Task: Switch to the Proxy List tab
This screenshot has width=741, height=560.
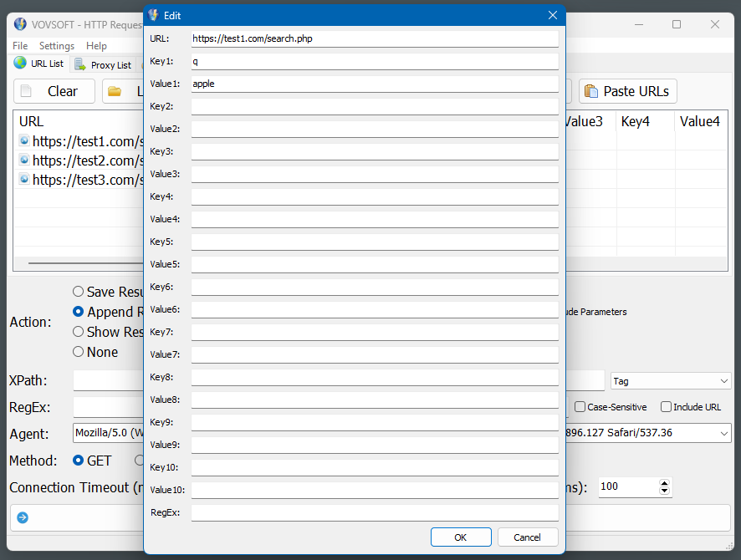Action: tap(103, 64)
